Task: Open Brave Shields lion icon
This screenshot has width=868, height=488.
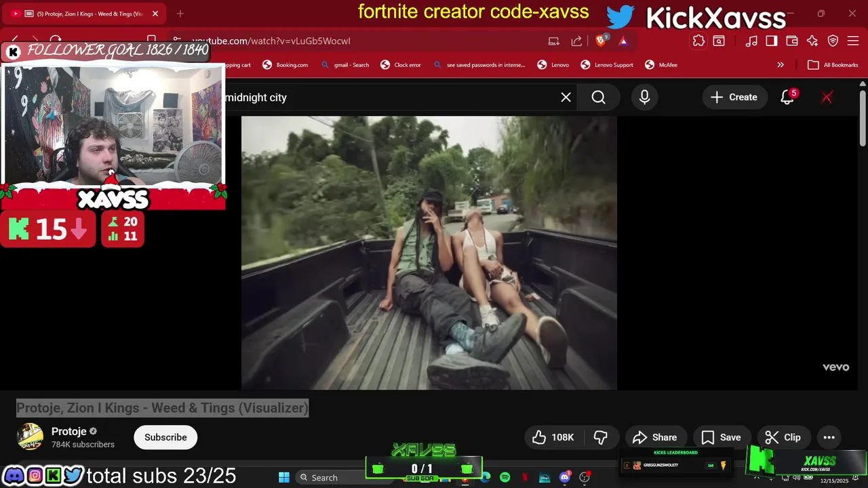Action: point(601,41)
